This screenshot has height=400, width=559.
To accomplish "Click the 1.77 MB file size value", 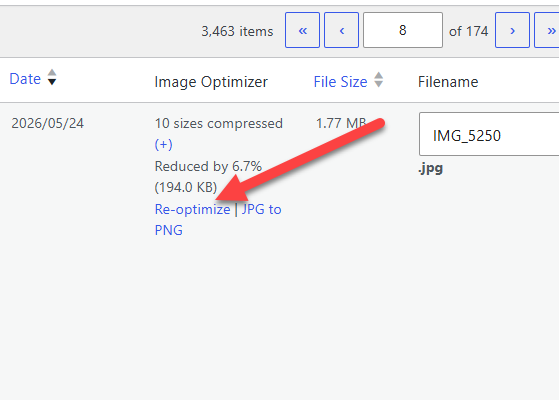I will [x=341, y=123].
